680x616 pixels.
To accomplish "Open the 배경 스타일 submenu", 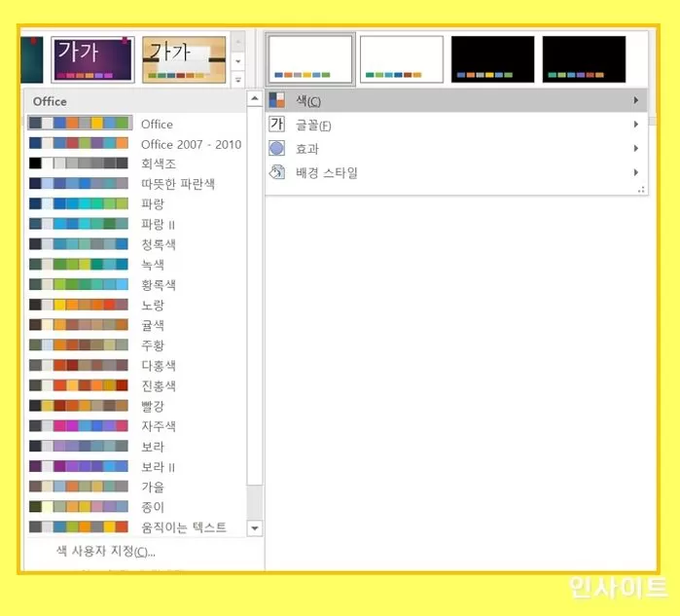I will coord(456,172).
